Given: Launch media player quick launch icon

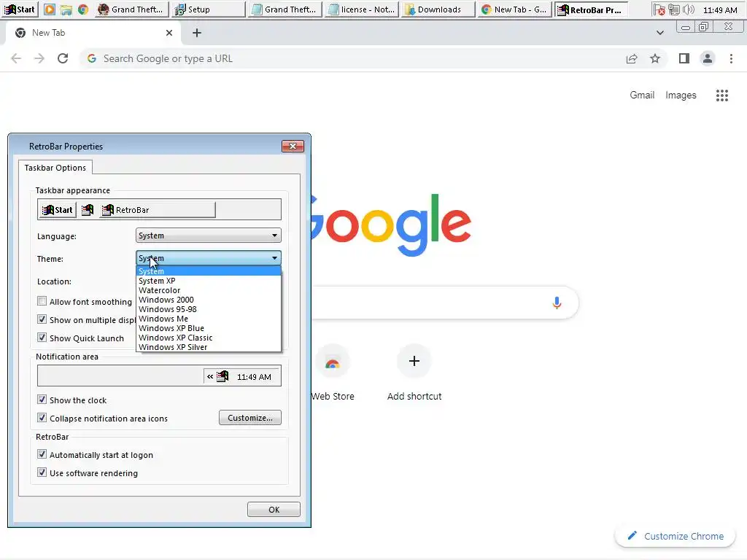Looking at the screenshot, I should [x=50, y=9].
